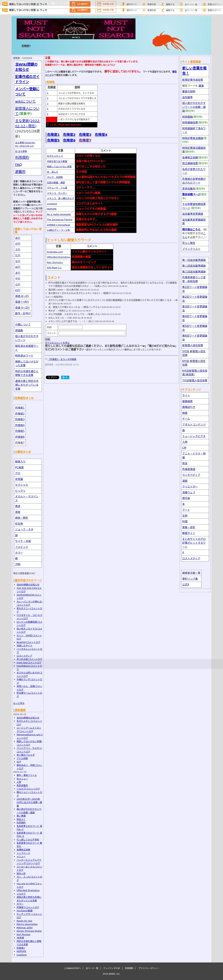Viewport: 223px width, 980px height.
Task: Open the bnatsaba.com table entry
Action: pyautogui.click(x=55, y=252)
